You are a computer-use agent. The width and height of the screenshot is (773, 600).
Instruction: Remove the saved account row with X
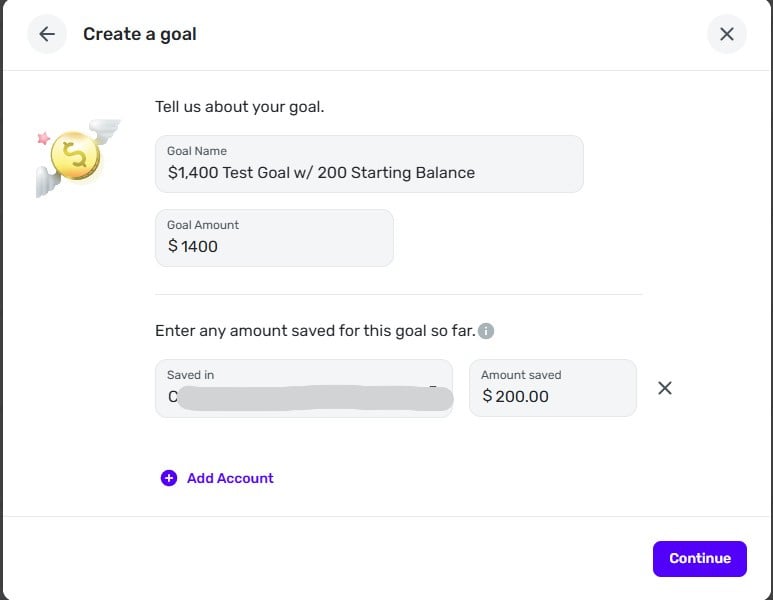coord(665,388)
